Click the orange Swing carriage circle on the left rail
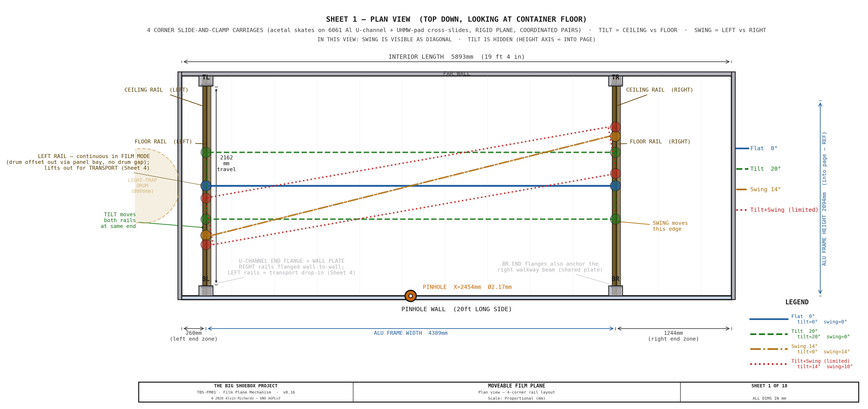Screen dimensions: 868x409 point(206,235)
